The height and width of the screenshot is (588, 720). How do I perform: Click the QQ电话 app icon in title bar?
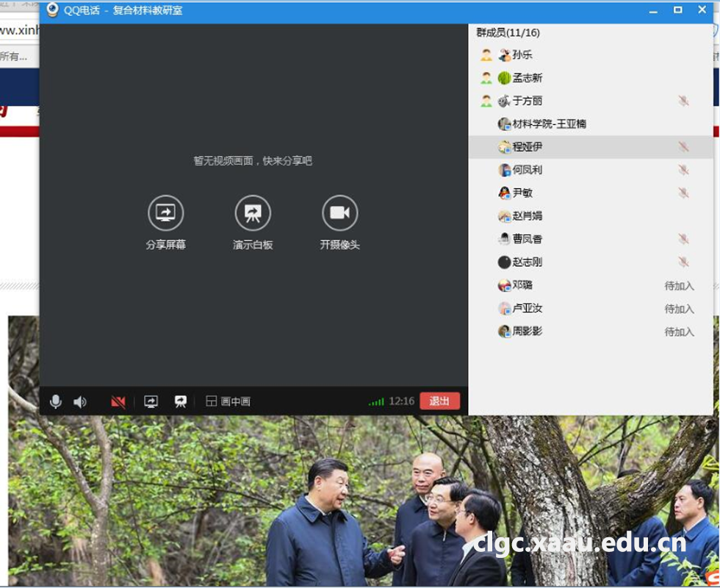pos(52,10)
